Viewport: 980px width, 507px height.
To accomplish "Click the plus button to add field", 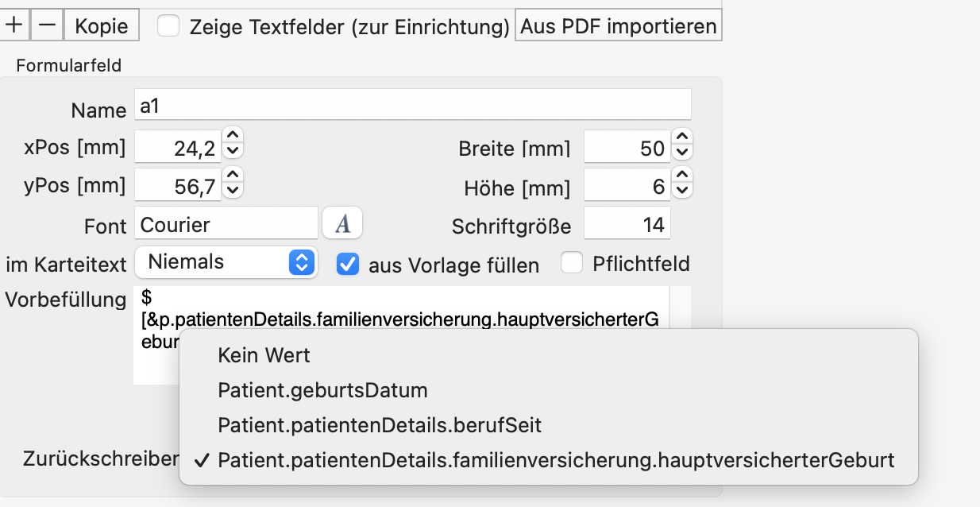I will (14, 25).
